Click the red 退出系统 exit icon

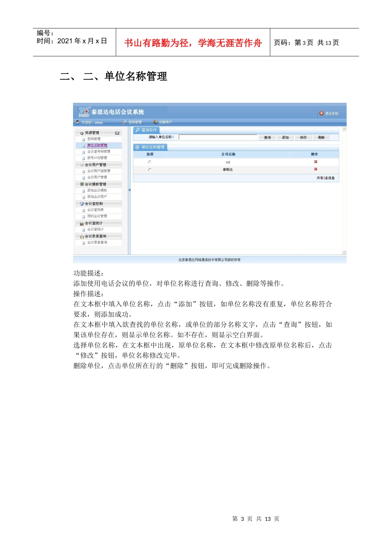point(321,113)
